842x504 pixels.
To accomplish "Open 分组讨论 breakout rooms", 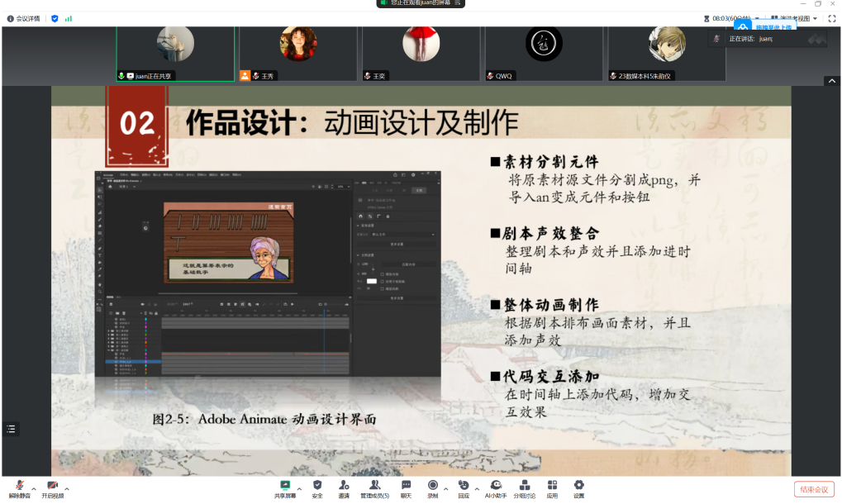I will coord(524,487).
